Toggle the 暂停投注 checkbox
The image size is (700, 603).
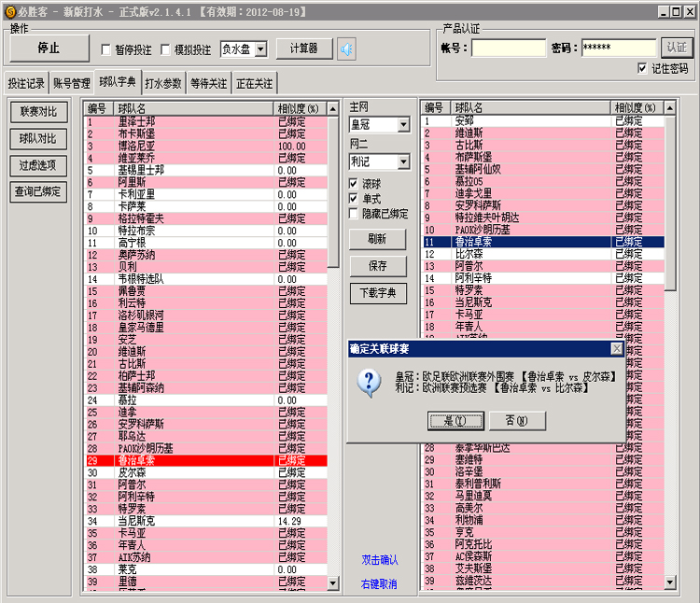106,49
